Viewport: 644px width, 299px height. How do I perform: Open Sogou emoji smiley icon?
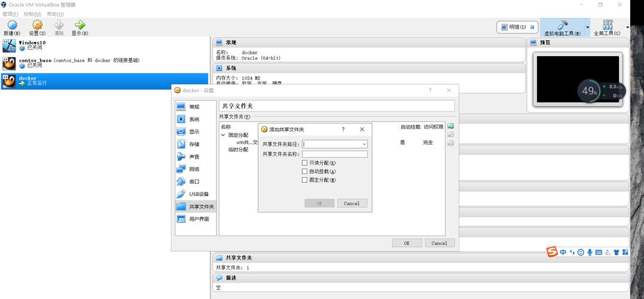click(x=581, y=252)
